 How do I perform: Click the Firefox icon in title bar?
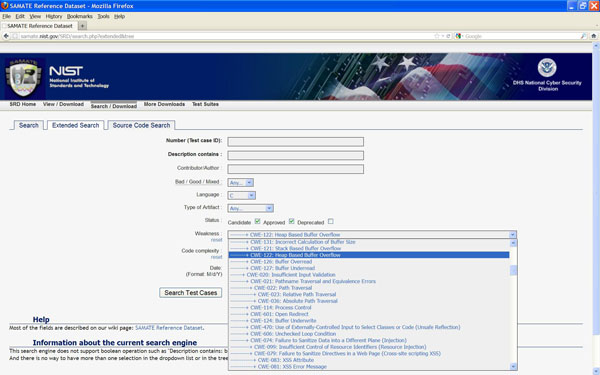pos(5,6)
